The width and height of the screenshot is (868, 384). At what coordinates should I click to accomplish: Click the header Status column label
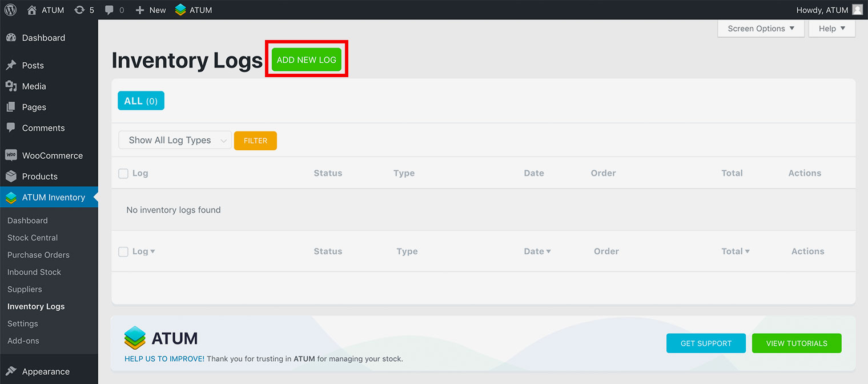pyautogui.click(x=328, y=173)
